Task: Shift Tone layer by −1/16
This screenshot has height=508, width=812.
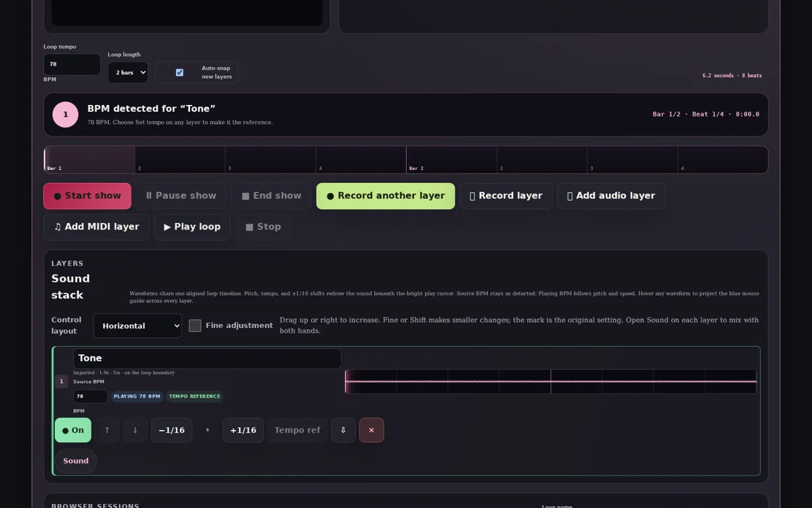Action: click(172, 430)
